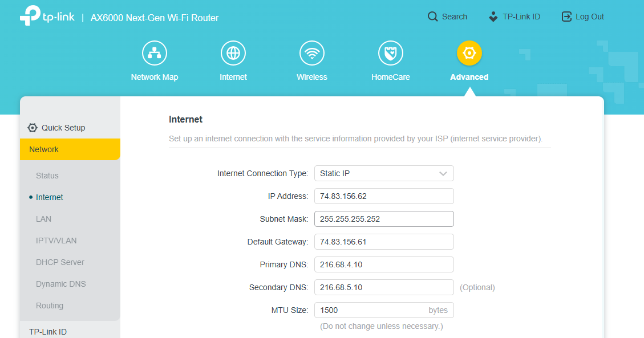Click the 'IP Address:' label
644x338 pixels.
(x=288, y=196)
